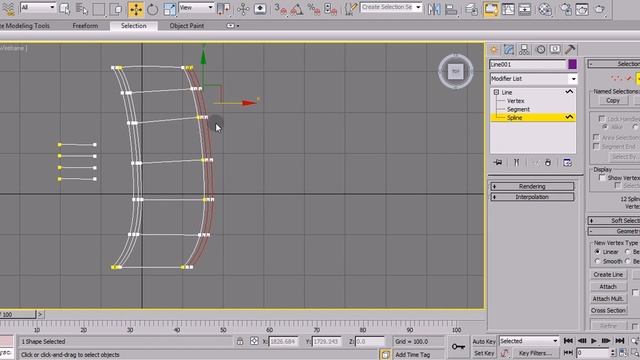
Task: Open the Modifier List dropdown
Action: [533, 79]
